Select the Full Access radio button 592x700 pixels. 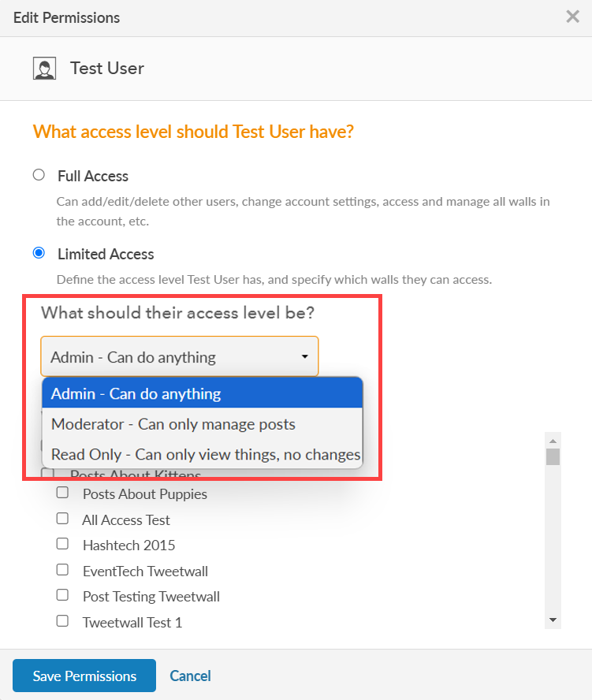(x=39, y=174)
